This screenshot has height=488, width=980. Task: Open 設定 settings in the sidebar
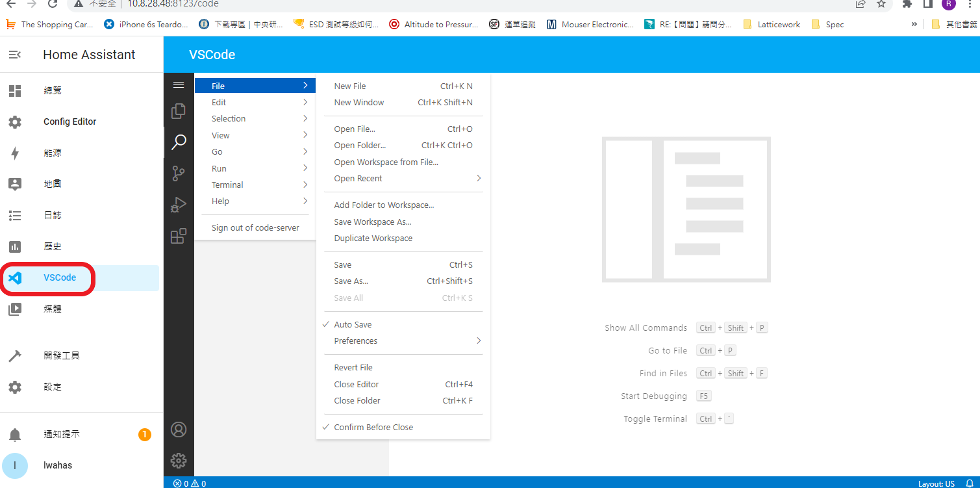pos(81,387)
